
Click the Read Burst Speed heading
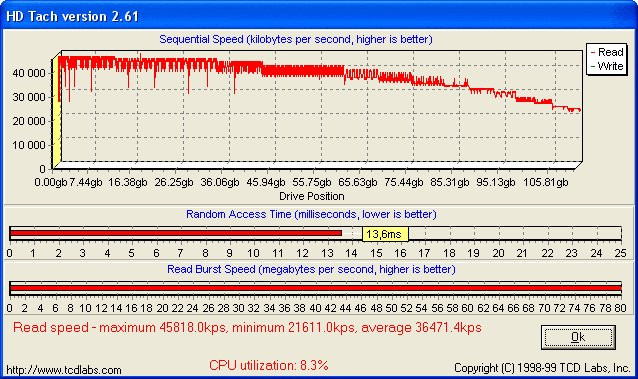click(x=311, y=269)
